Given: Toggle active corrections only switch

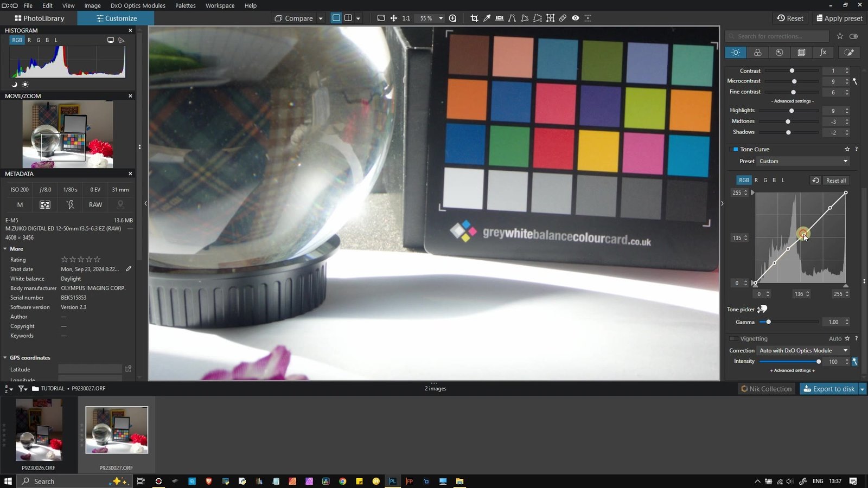Looking at the screenshot, I should (853, 36).
